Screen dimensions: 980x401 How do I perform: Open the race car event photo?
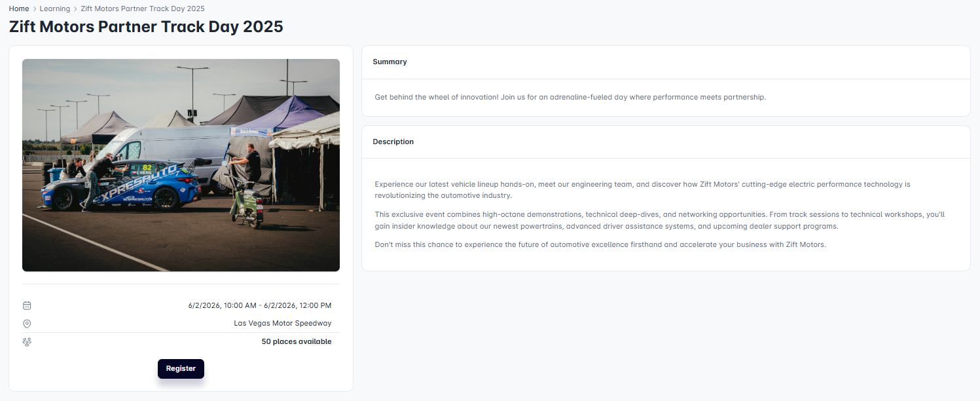pos(181,165)
